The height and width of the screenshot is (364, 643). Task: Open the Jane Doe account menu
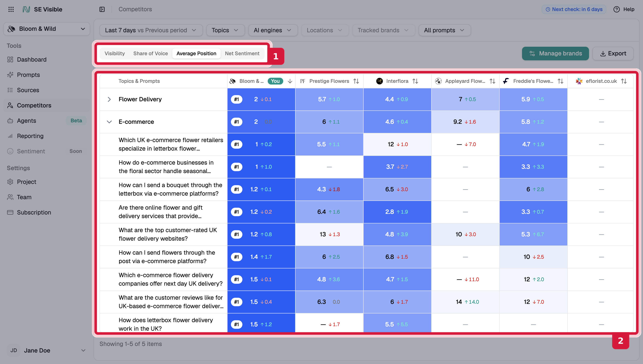click(x=47, y=350)
